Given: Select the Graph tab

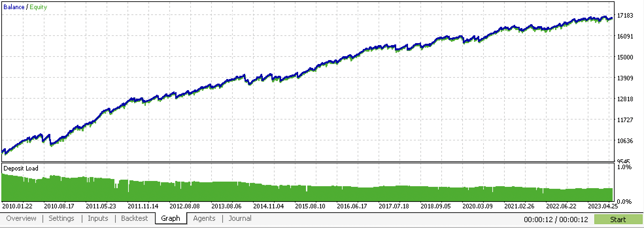Looking at the screenshot, I should tap(171, 219).
